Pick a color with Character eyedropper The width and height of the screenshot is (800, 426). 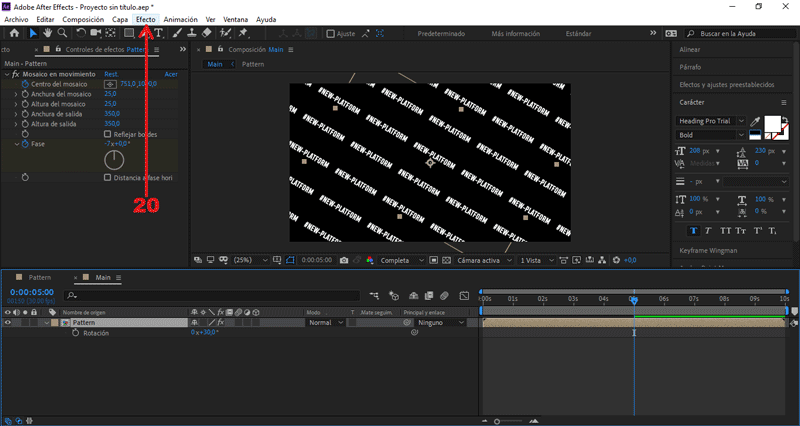pyautogui.click(x=755, y=121)
